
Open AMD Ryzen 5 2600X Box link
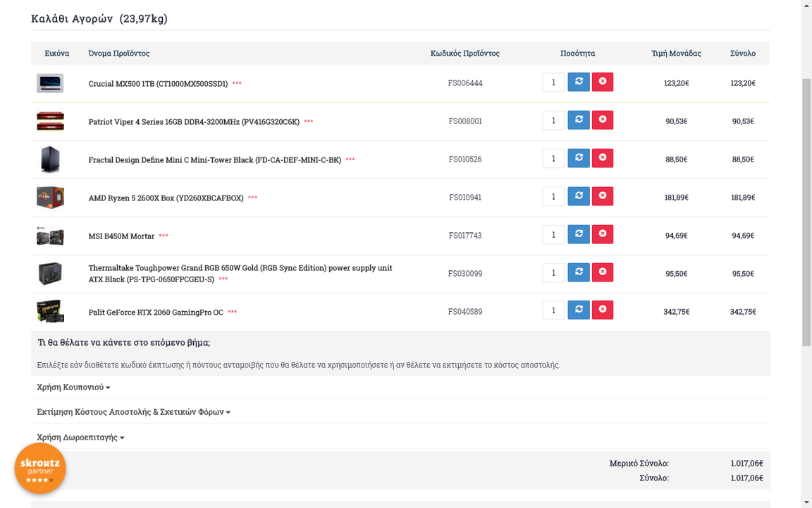coord(166,198)
